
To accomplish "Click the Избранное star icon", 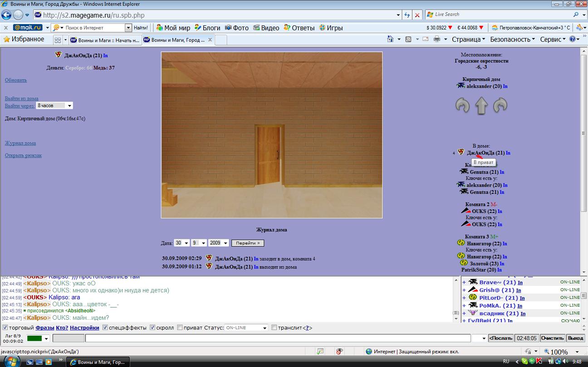I will click(x=6, y=40).
